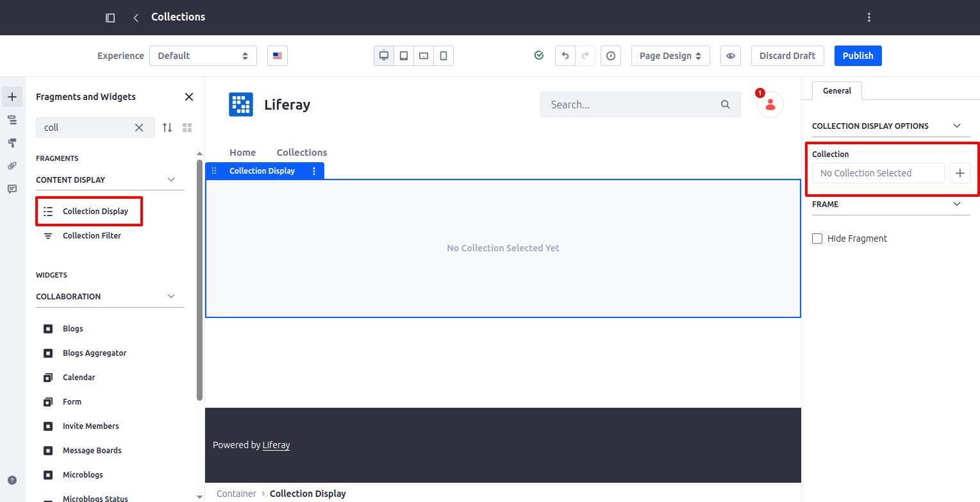Go to the Home navigation item

point(242,153)
